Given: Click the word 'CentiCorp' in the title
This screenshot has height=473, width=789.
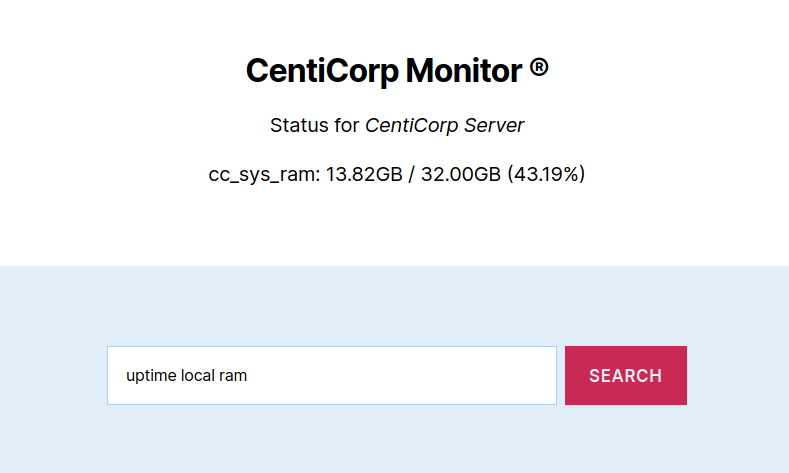Looking at the screenshot, I should [323, 71].
